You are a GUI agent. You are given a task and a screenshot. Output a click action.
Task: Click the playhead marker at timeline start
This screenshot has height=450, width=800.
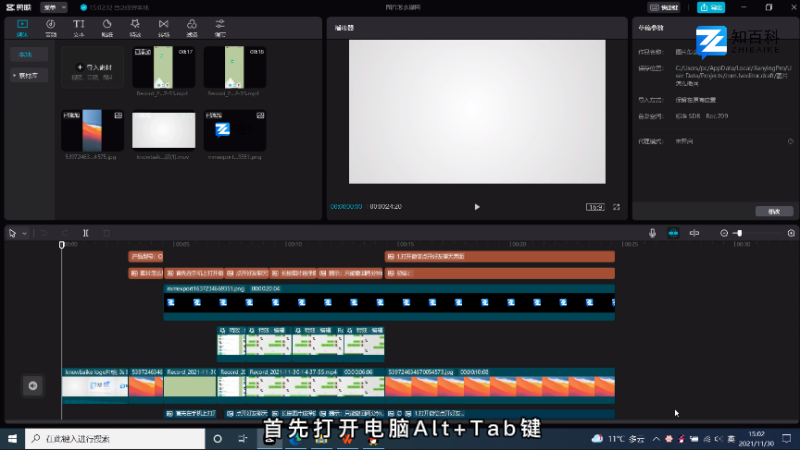coord(62,245)
